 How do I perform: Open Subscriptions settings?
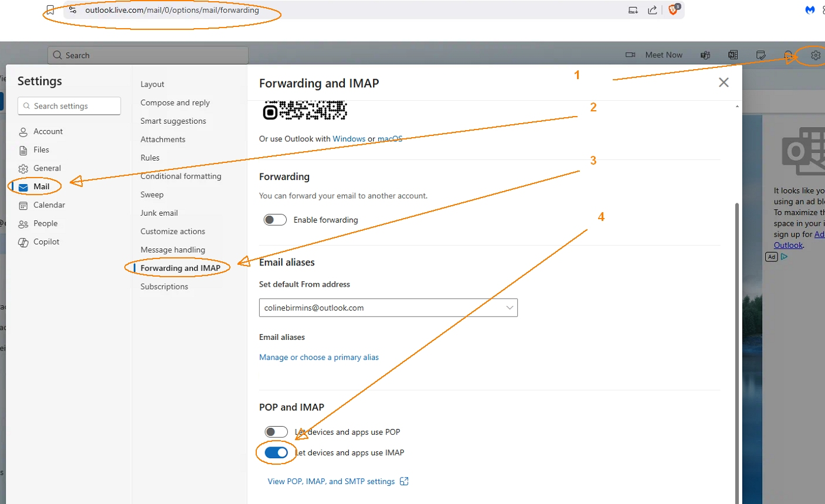click(164, 287)
